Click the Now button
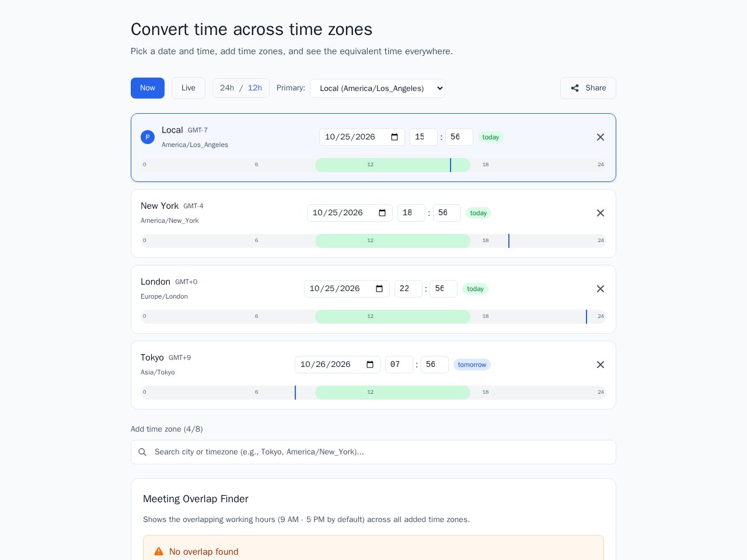Viewport: 747px width, 560px height. click(x=148, y=88)
